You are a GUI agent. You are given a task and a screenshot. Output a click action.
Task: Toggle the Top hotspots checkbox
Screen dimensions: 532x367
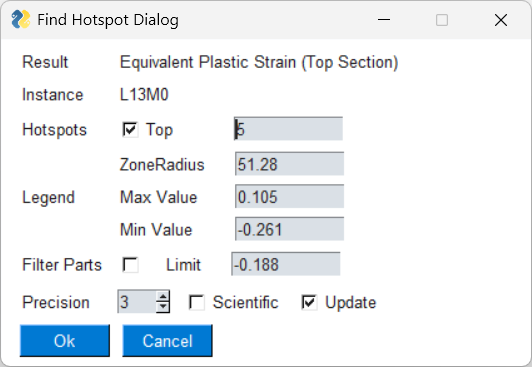coord(130,130)
